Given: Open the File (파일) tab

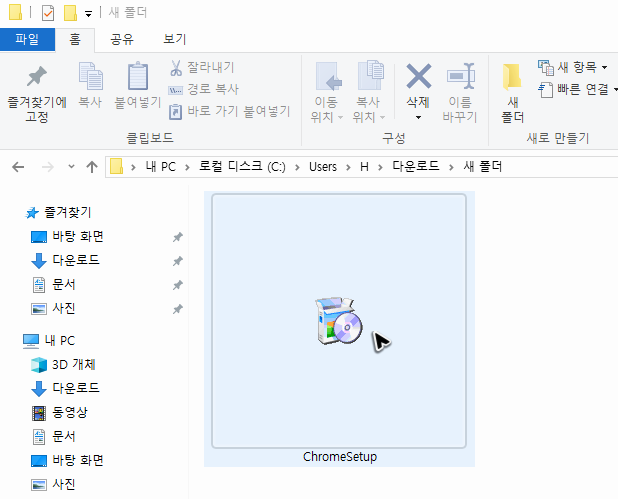Looking at the screenshot, I should [27, 39].
